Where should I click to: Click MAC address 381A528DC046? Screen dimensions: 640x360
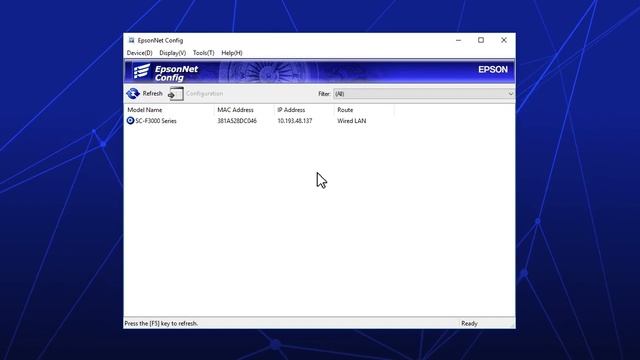237,121
